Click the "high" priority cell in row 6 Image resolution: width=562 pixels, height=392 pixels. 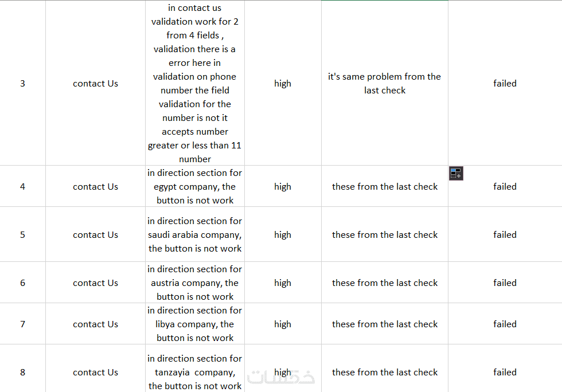coord(283,283)
